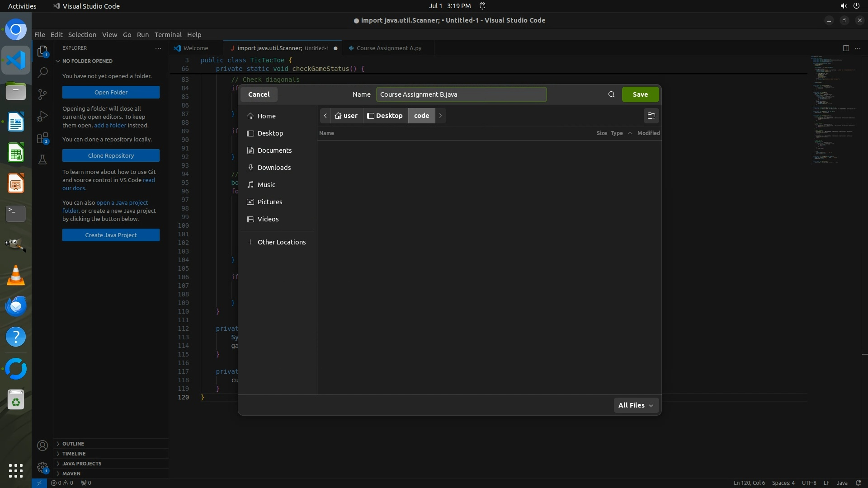Select Documents in dialog sidebar

coord(274,150)
